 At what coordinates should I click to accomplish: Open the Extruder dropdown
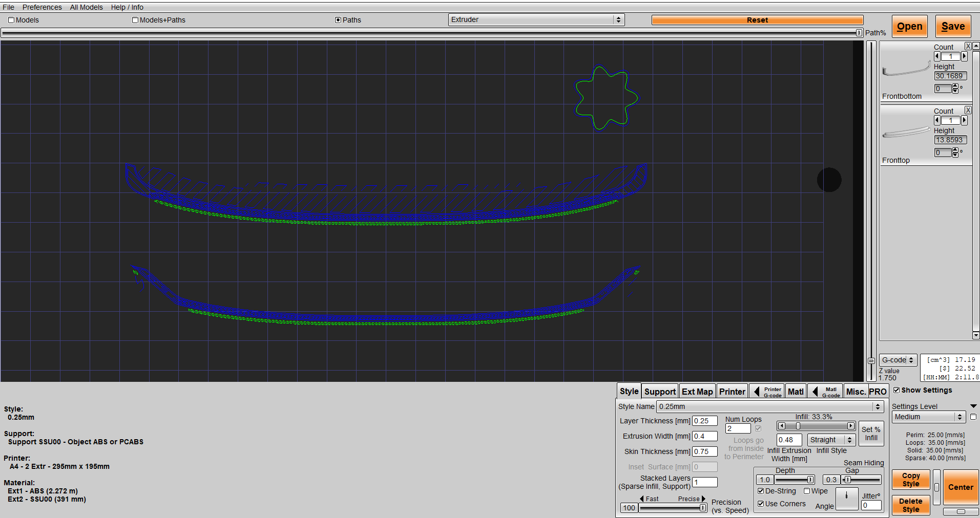pos(536,19)
